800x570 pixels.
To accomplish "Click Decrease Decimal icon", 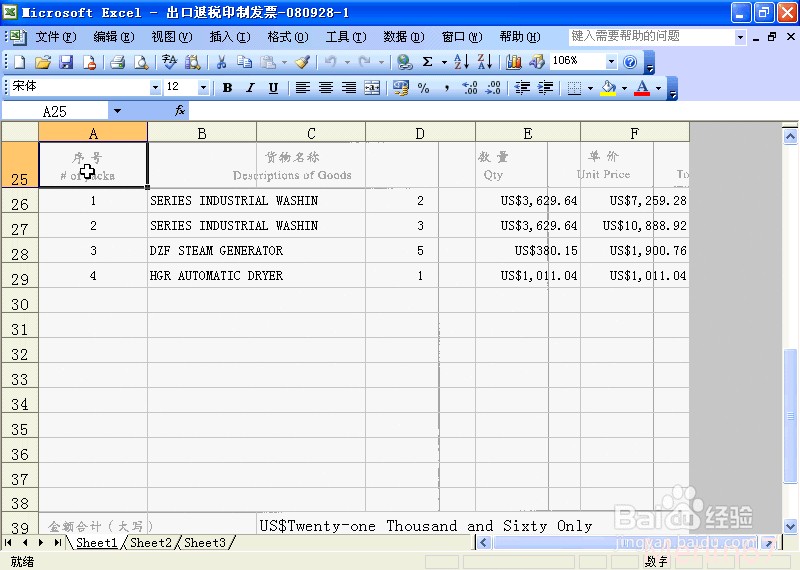I will point(493,88).
